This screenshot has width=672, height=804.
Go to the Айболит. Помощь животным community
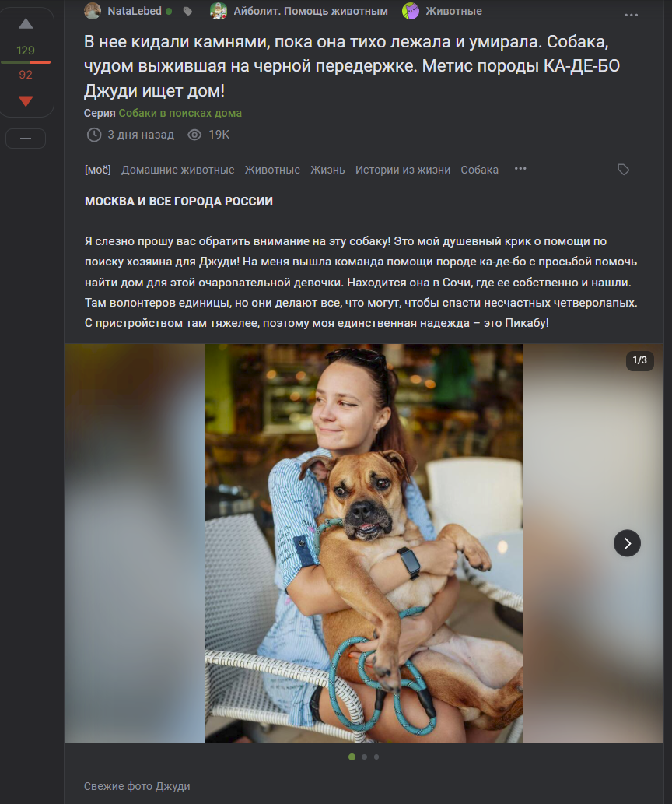click(310, 11)
